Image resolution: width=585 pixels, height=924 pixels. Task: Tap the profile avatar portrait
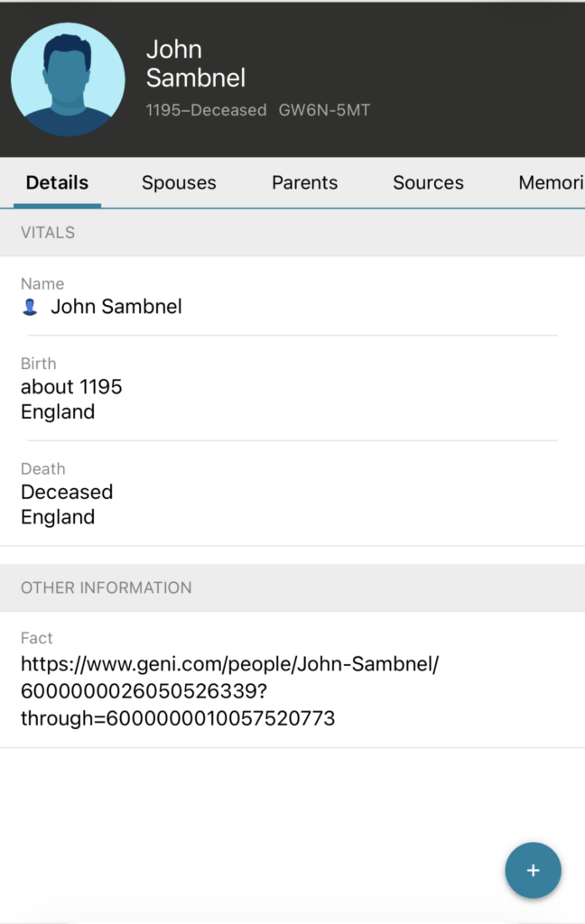coord(68,79)
